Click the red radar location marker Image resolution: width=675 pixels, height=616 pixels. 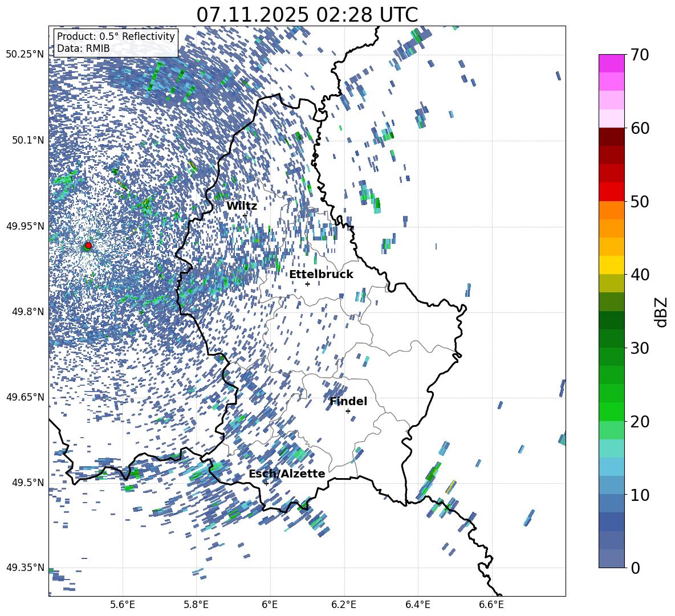click(88, 246)
